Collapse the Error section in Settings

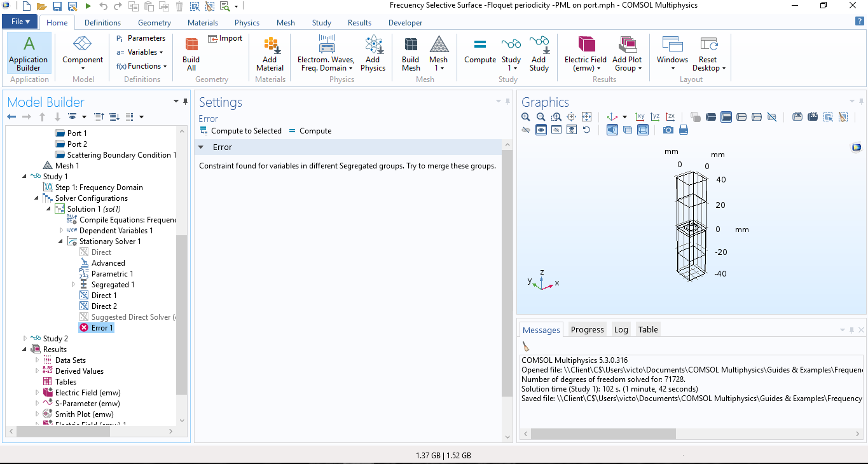click(201, 147)
